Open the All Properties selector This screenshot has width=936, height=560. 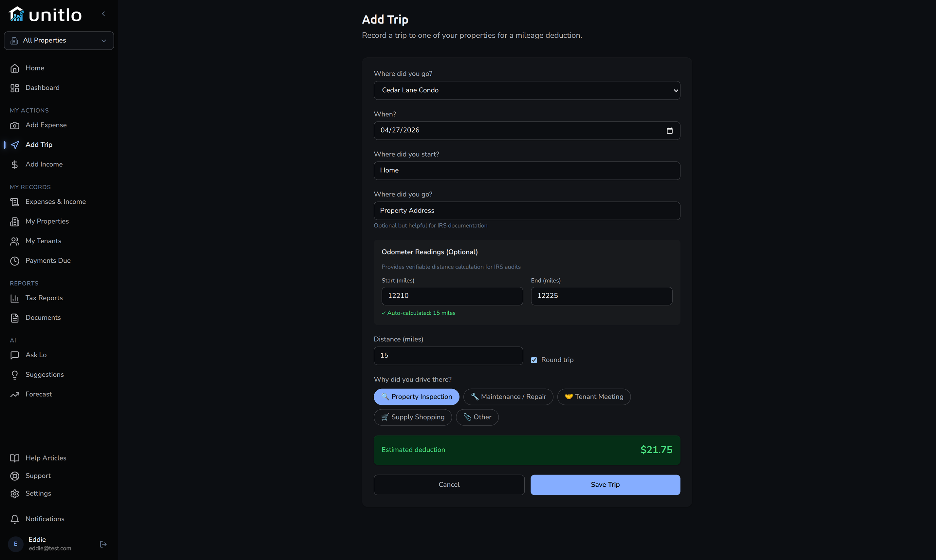[59, 40]
